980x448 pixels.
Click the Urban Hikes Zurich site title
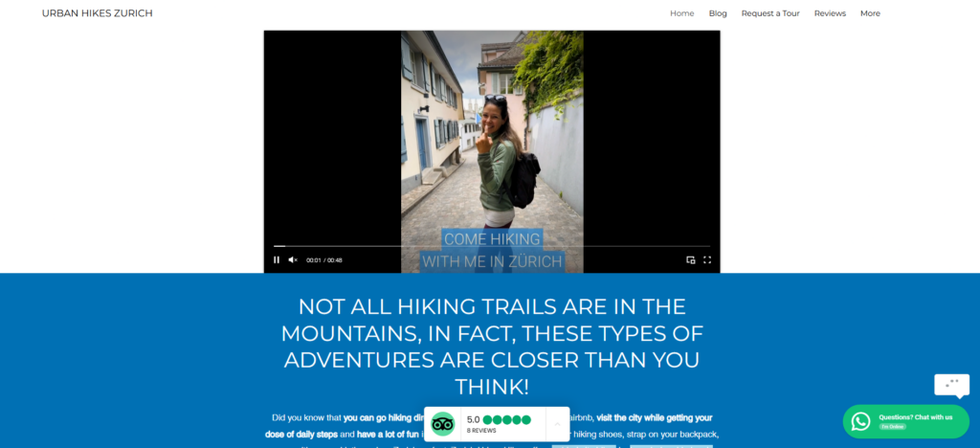pos(97,13)
